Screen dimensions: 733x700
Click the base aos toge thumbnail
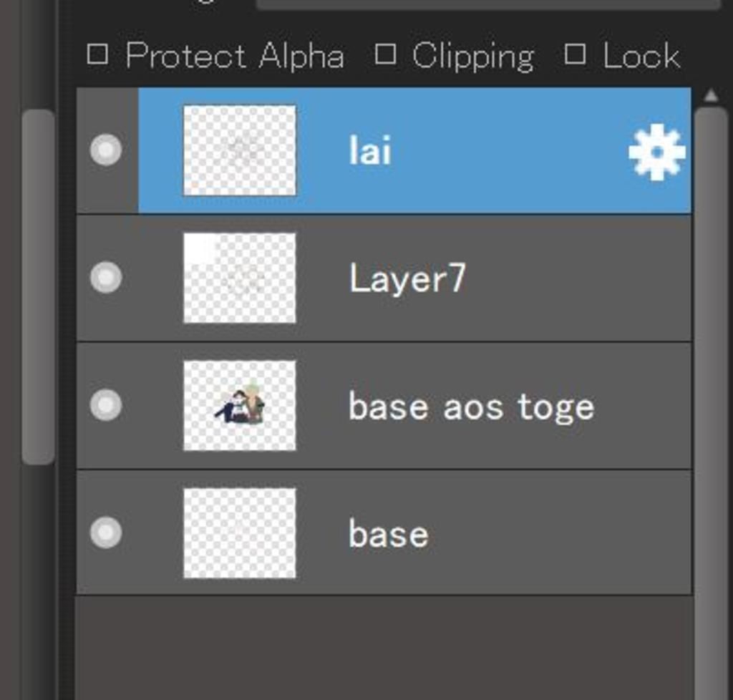(x=239, y=405)
